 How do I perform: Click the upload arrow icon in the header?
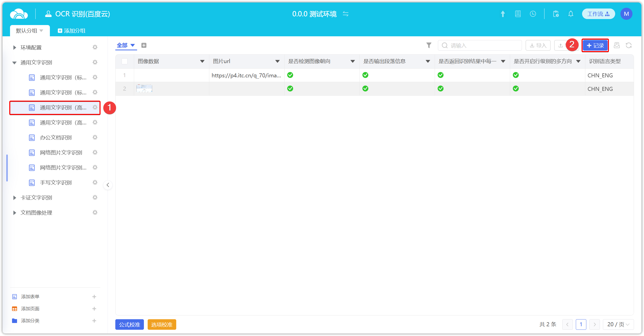(503, 14)
